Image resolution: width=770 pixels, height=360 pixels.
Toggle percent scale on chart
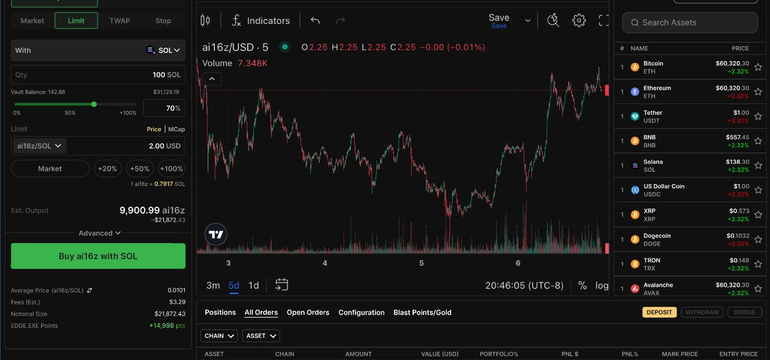582,285
